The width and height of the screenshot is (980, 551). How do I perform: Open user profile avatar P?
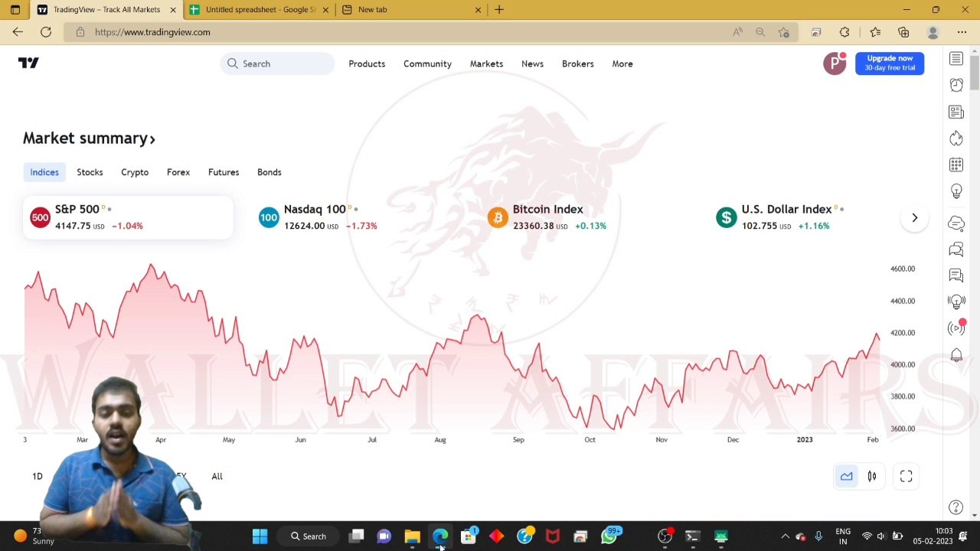tap(835, 64)
